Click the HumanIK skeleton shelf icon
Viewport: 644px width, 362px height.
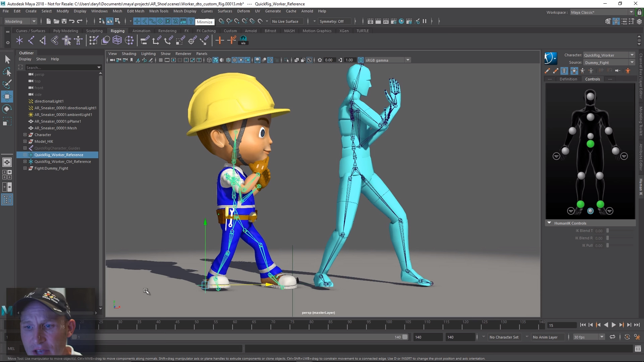(78, 41)
